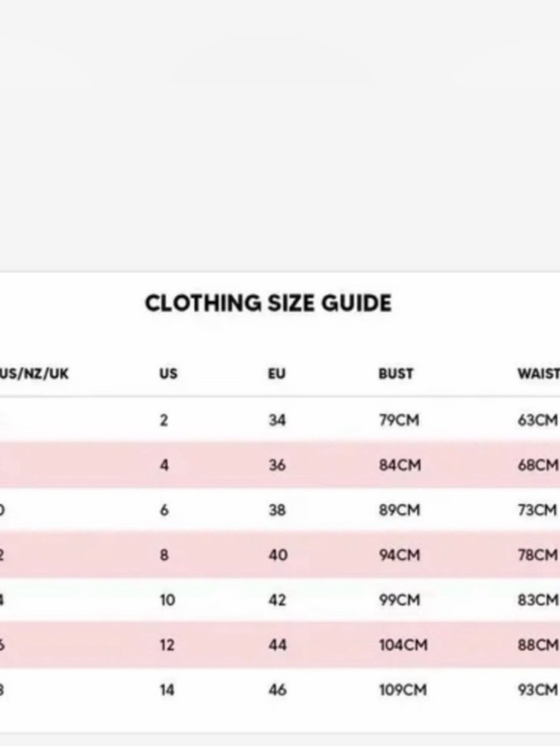
Task: Click the CLOTHING SIZE GUIDE heading
Action: pos(268,304)
